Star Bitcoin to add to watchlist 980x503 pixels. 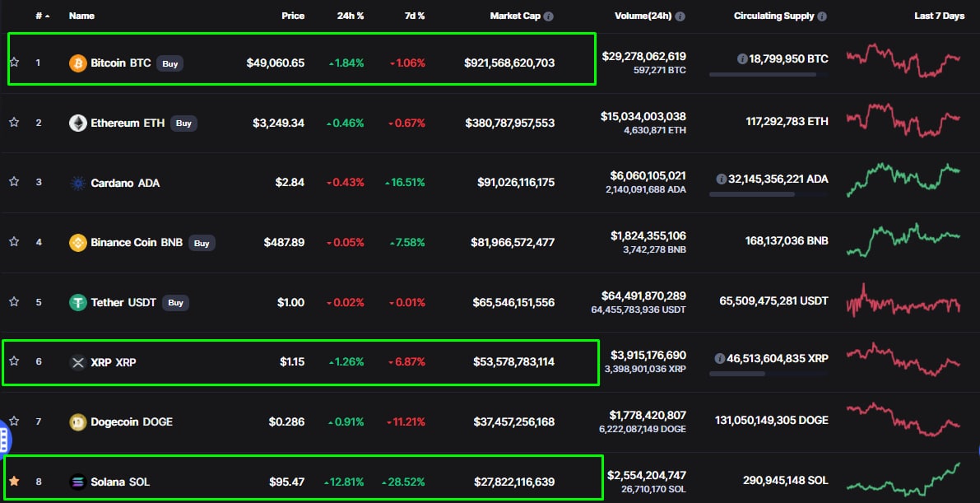pos(14,63)
